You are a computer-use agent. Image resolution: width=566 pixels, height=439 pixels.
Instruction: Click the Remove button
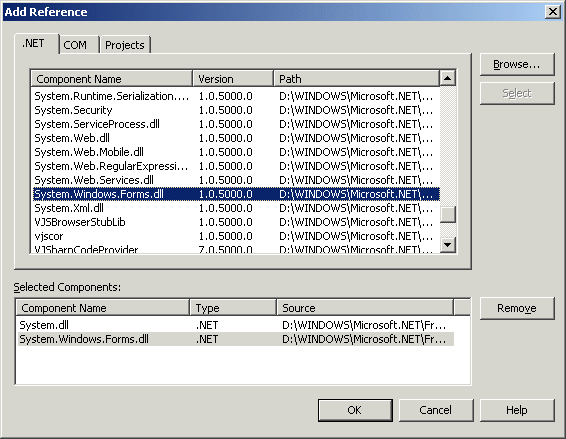[x=517, y=308]
